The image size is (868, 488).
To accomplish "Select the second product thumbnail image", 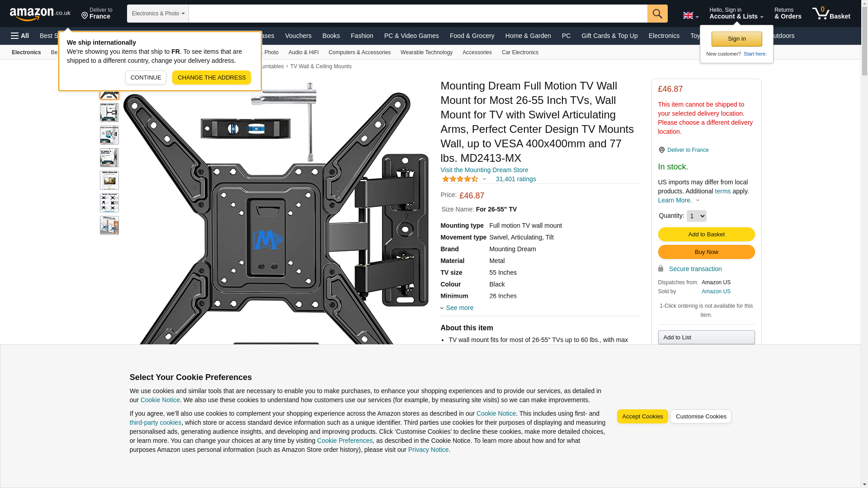I will (x=109, y=113).
